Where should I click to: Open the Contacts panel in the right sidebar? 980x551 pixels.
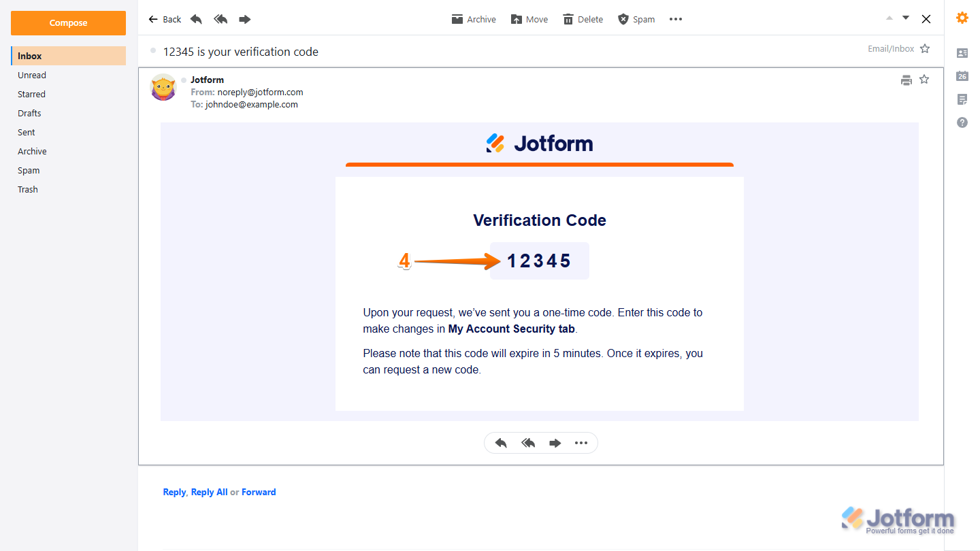tap(962, 53)
